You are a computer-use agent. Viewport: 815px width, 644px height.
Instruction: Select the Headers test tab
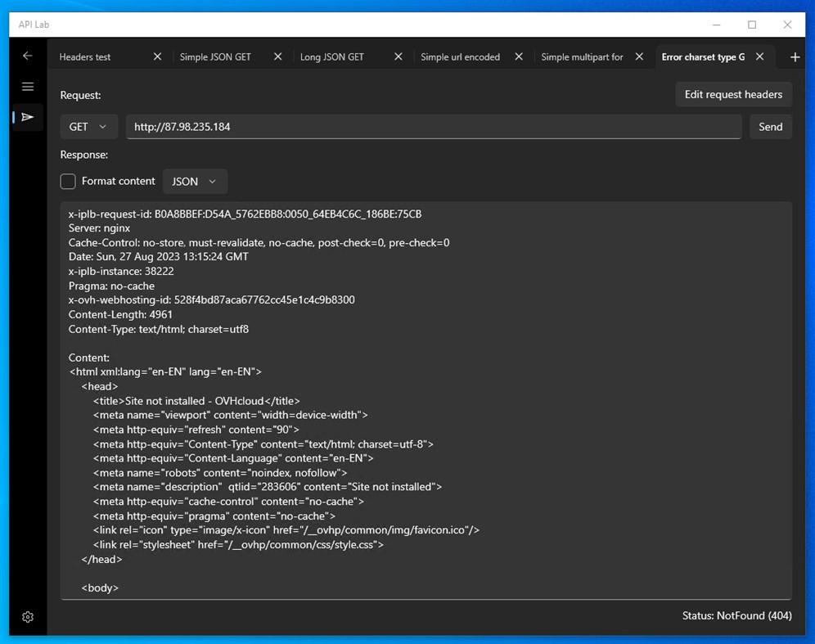point(84,56)
